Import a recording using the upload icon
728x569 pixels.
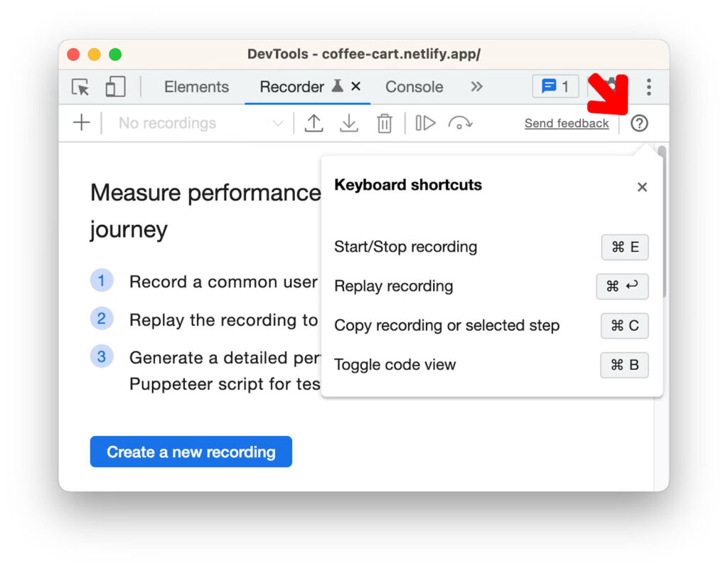[314, 122]
